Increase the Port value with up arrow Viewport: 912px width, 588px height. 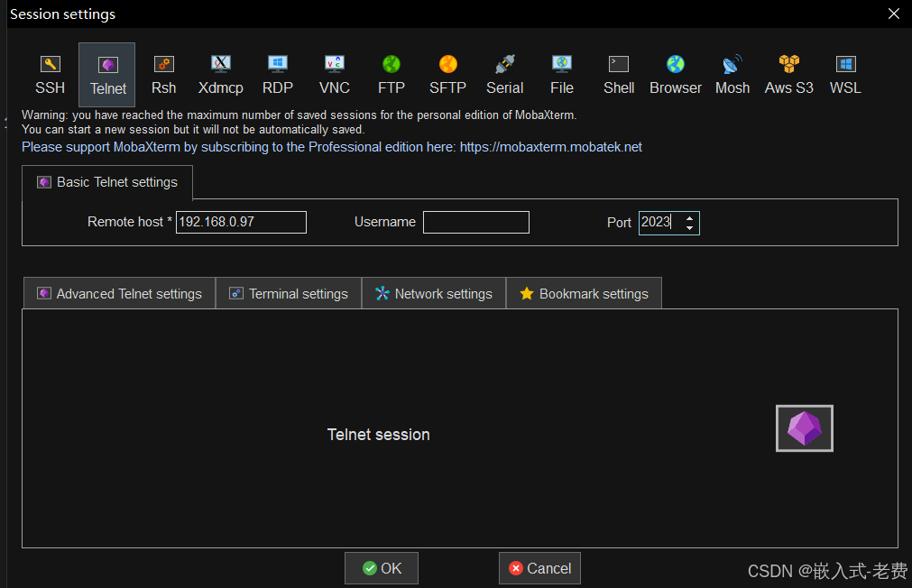pos(689,218)
